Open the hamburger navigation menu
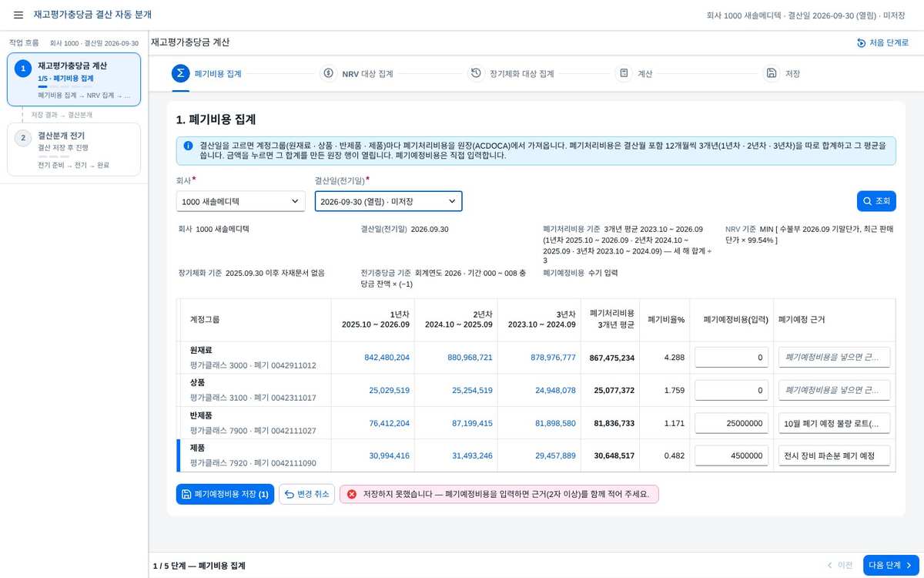Image resolution: width=924 pixels, height=578 pixels. [18, 15]
